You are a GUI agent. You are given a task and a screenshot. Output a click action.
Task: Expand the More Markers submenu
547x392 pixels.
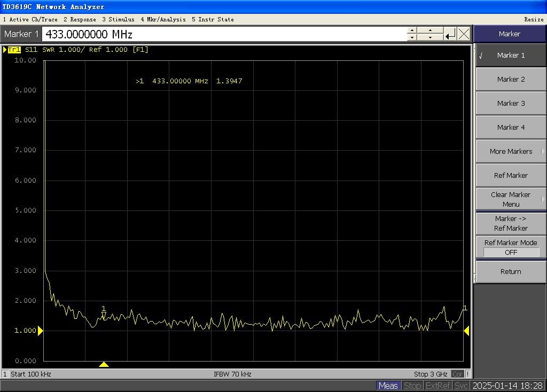click(511, 152)
